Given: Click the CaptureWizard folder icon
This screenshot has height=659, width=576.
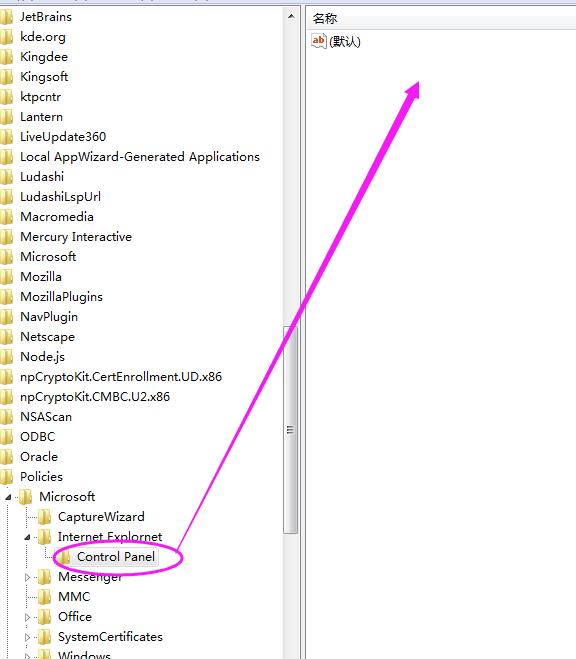Looking at the screenshot, I should (45, 517).
